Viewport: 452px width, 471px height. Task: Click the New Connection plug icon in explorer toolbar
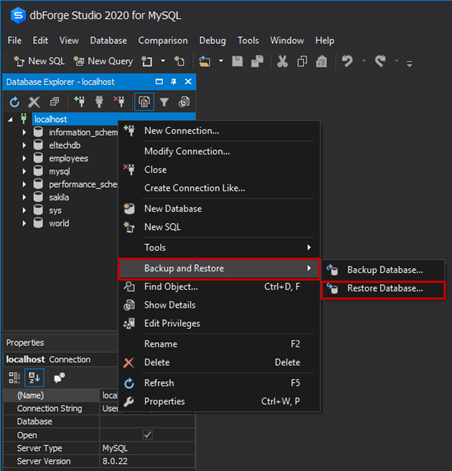[79, 102]
